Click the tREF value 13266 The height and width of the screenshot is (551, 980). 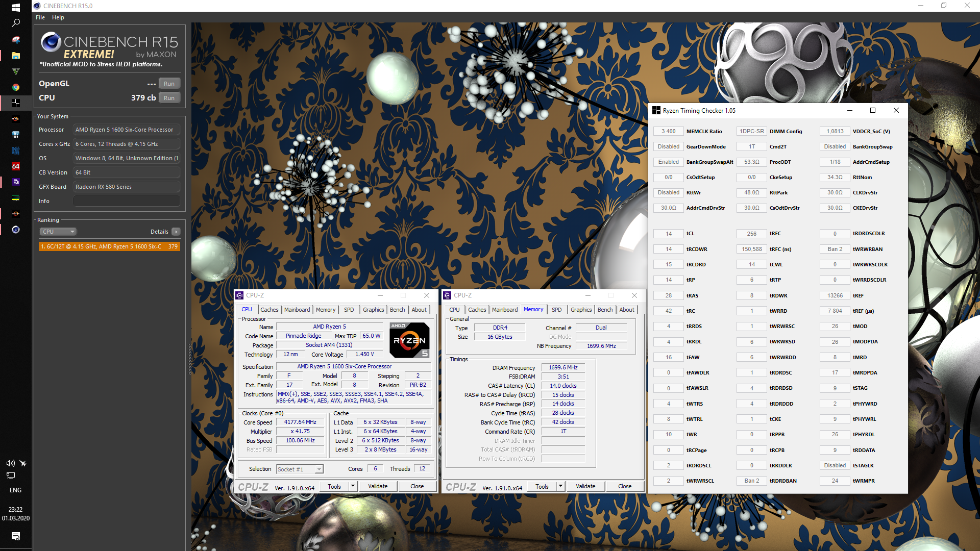pyautogui.click(x=835, y=295)
